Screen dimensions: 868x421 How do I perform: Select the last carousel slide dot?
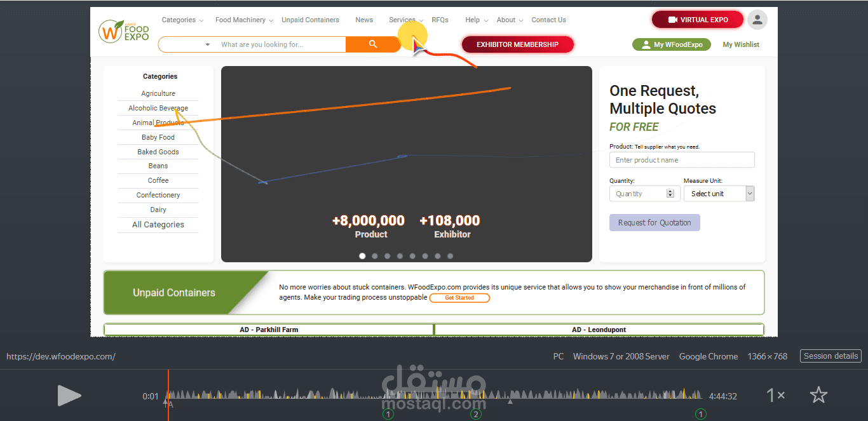[x=450, y=256]
